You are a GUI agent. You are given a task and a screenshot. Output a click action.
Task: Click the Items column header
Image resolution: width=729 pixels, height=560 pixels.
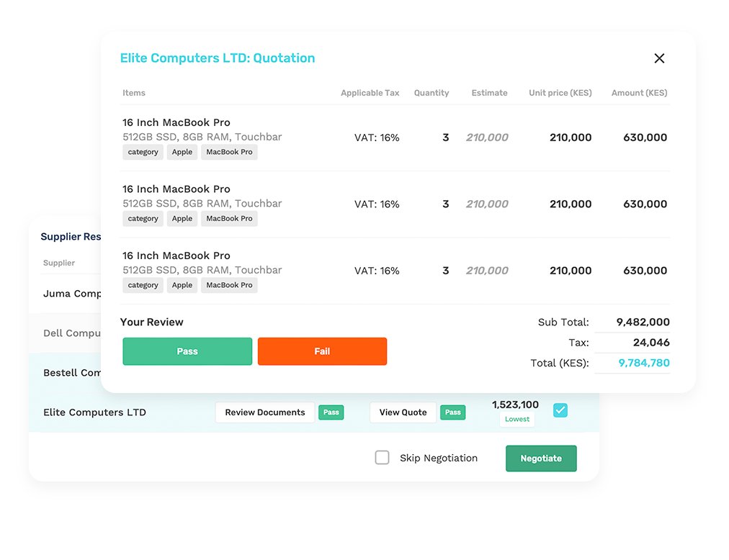[x=134, y=93]
